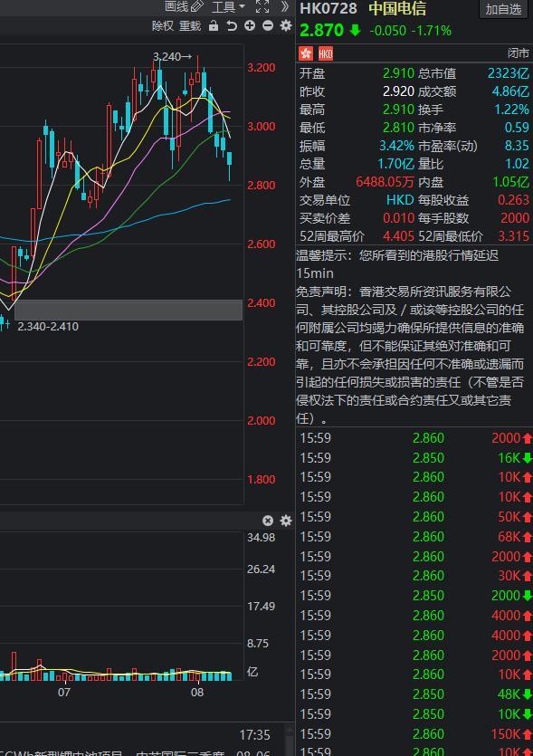
Task: Toggle the chart lock icon
Action: tap(213, 26)
